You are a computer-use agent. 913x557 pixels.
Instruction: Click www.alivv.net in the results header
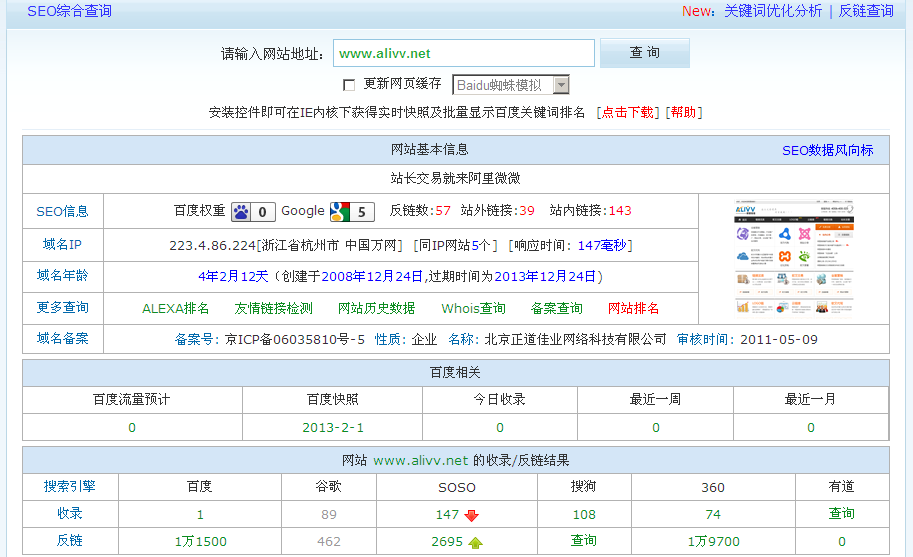tap(420, 461)
